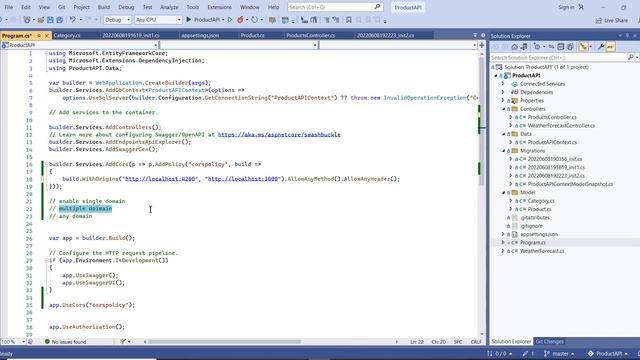Click Collapse All icon in Solution Explorer

pyautogui.click(x=561, y=47)
